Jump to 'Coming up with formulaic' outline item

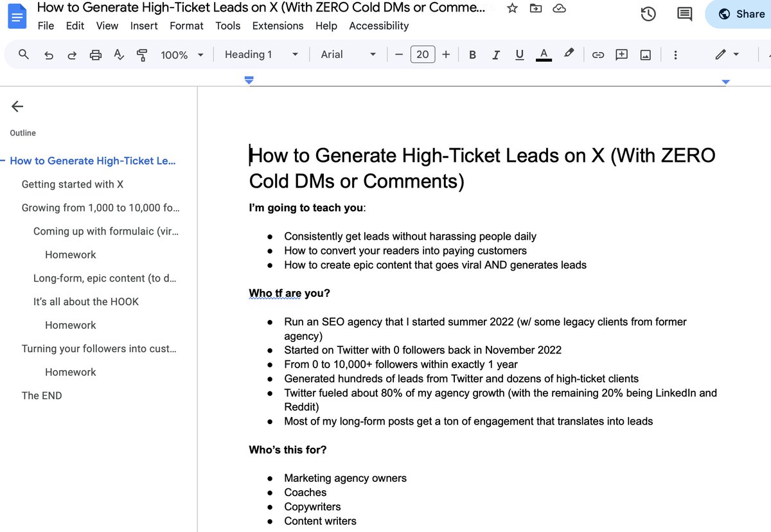coord(106,231)
